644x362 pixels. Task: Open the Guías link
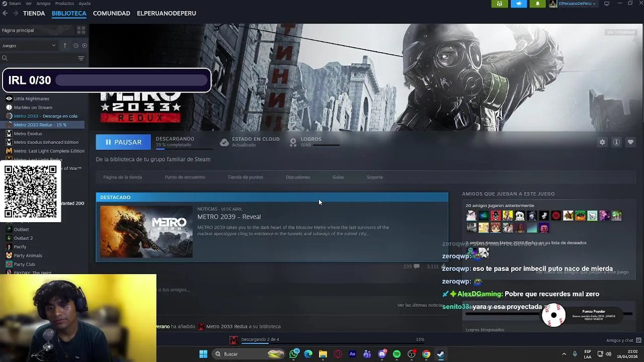tap(338, 177)
